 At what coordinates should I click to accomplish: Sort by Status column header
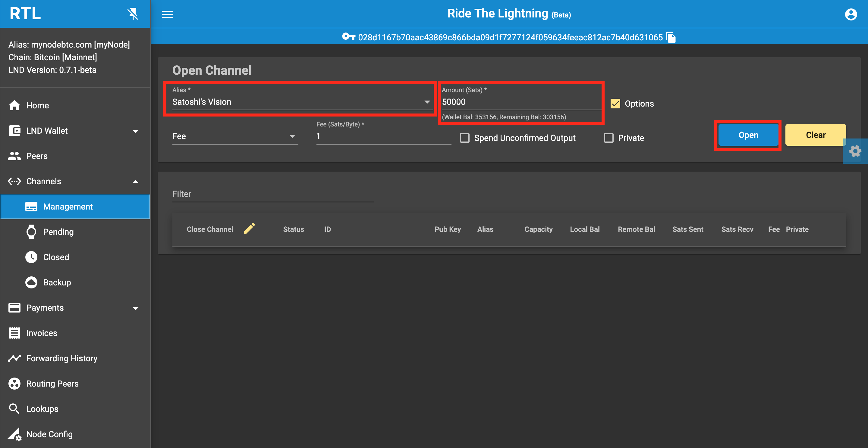pos(293,229)
